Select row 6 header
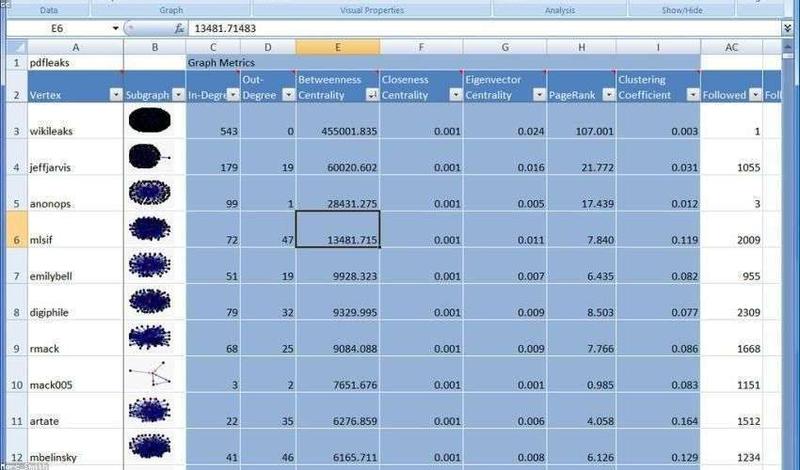The width and height of the screenshot is (800, 470). point(17,230)
